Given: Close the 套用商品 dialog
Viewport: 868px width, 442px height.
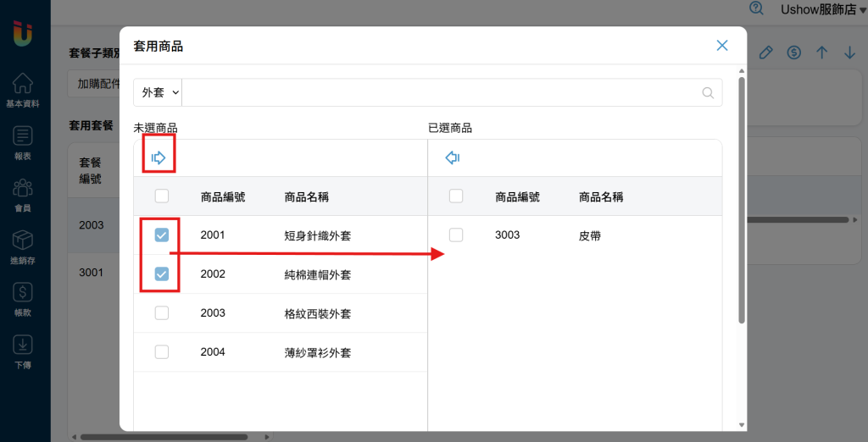Looking at the screenshot, I should click(722, 46).
